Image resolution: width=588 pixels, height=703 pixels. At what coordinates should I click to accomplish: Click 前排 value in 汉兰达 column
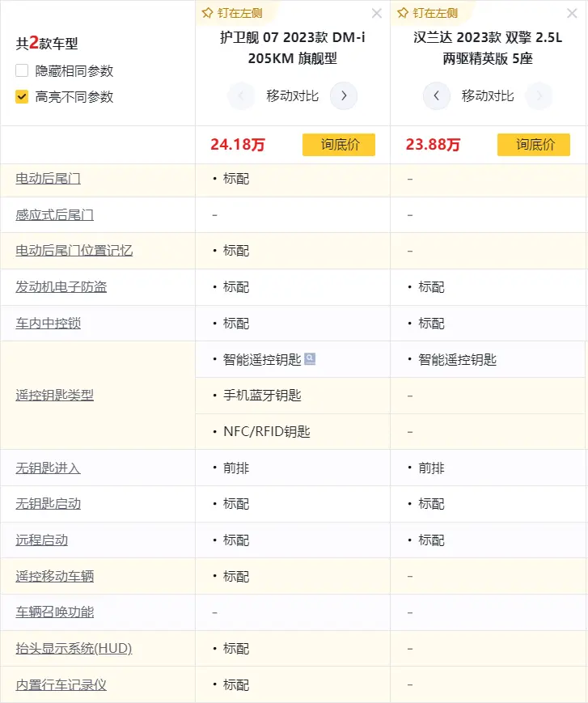point(432,468)
